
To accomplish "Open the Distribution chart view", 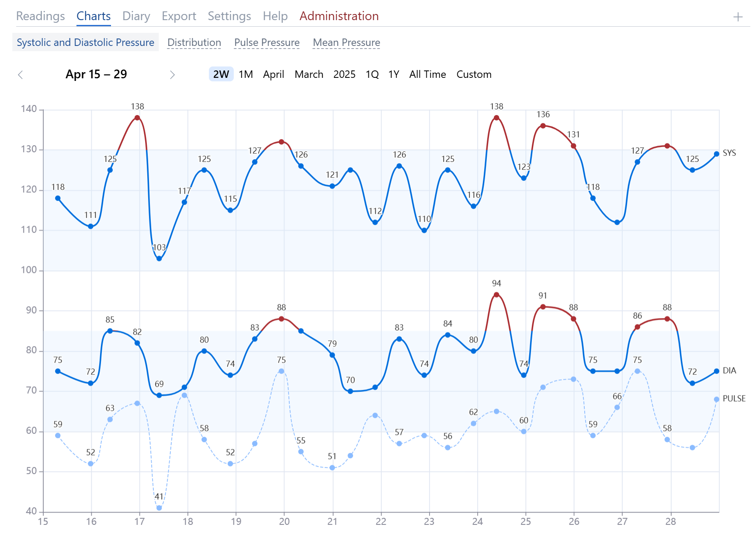I will (x=194, y=42).
